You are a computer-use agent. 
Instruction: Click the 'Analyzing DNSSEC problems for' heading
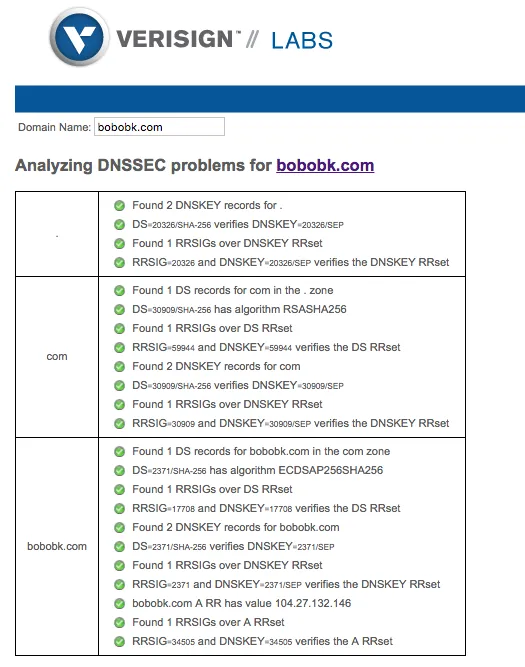[143, 165]
